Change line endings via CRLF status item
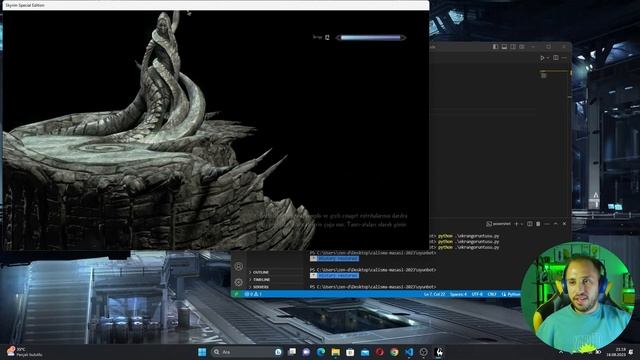The image size is (640, 360). (x=492, y=294)
